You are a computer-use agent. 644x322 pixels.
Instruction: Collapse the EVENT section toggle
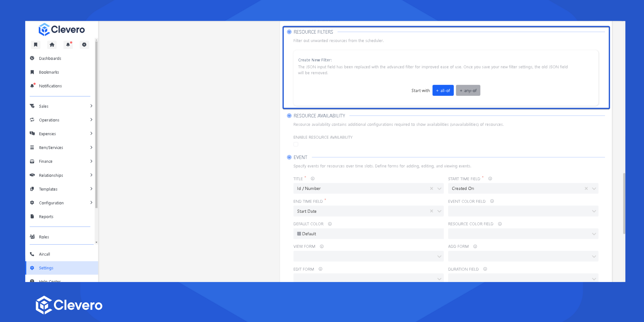tap(289, 157)
